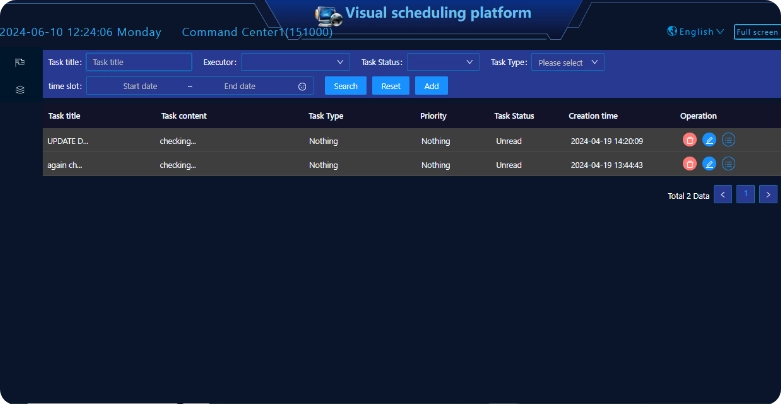
Task: Open details list icon for again ch... task
Action: pos(728,164)
